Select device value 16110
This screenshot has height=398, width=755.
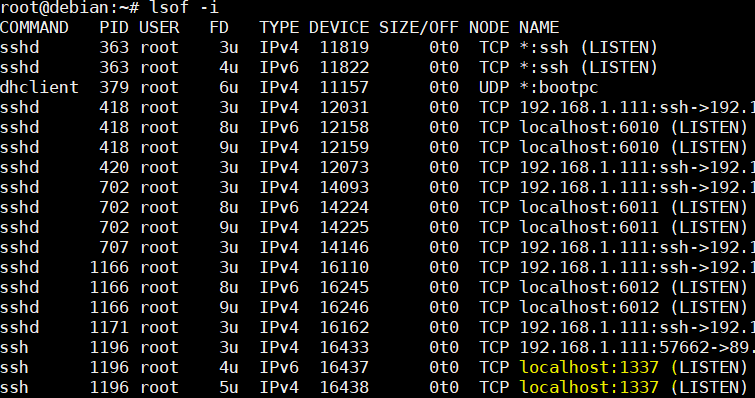(344, 267)
